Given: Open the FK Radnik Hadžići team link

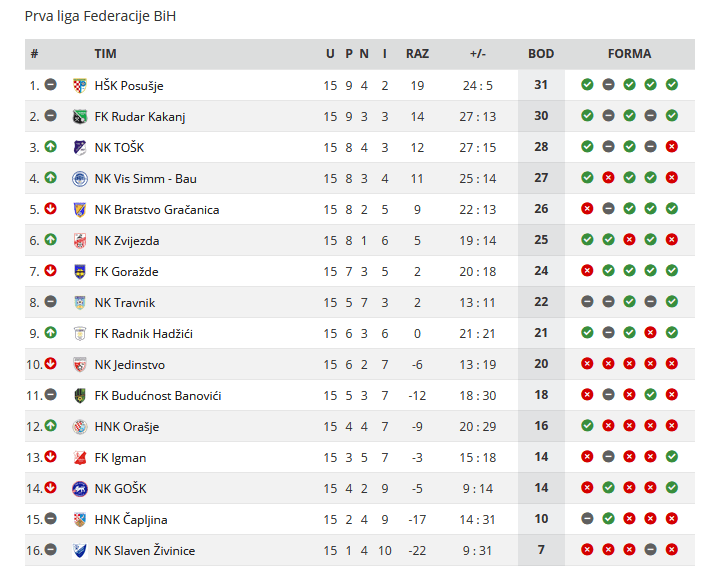Looking at the screenshot, I should [144, 334].
